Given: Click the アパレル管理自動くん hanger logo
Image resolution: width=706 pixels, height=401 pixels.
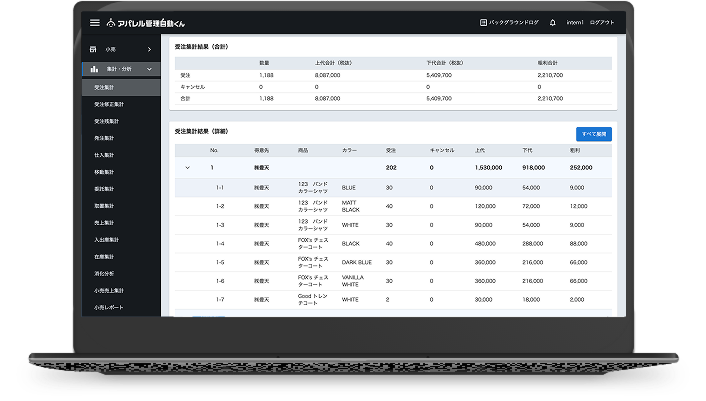Looking at the screenshot, I should click(111, 22).
